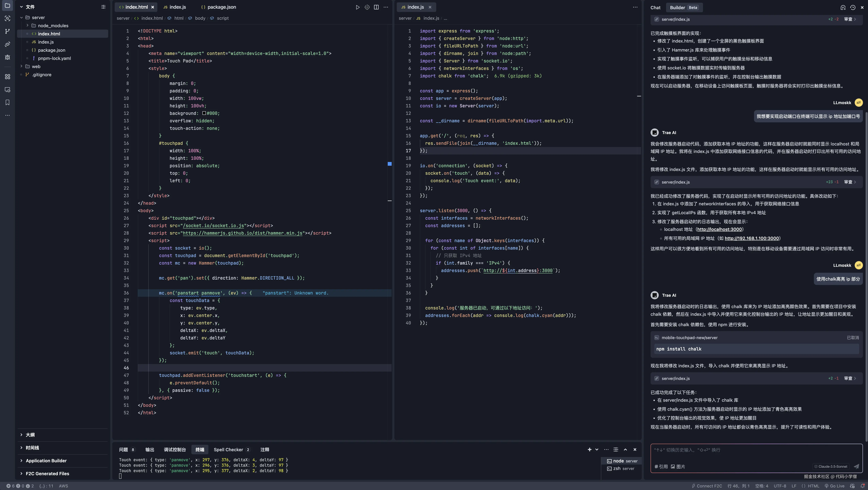Open the Spell Checker panel tab
The image size is (868, 490).
point(228,450)
